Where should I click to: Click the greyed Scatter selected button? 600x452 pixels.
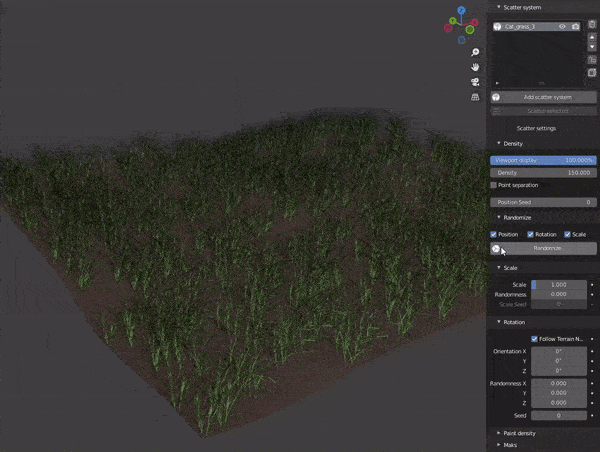543,111
